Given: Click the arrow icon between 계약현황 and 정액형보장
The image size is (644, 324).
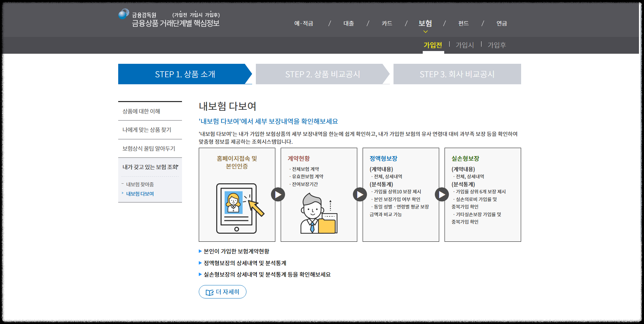Looking at the screenshot, I should click(x=360, y=194).
